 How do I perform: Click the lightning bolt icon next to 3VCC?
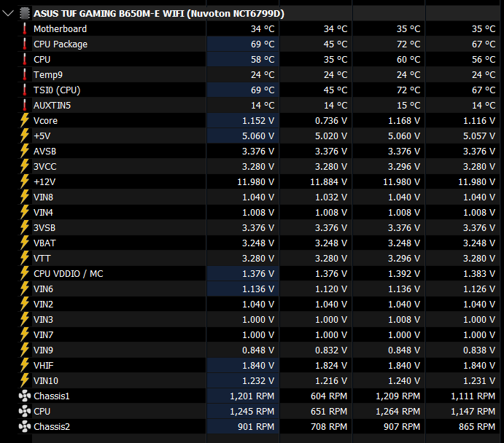coord(24,166)
